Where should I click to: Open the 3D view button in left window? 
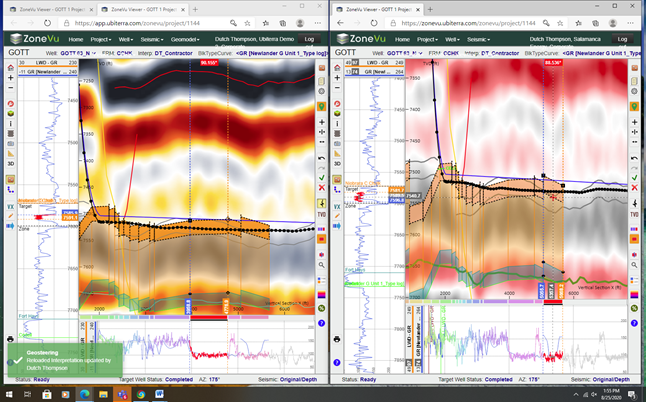(11, 164)
